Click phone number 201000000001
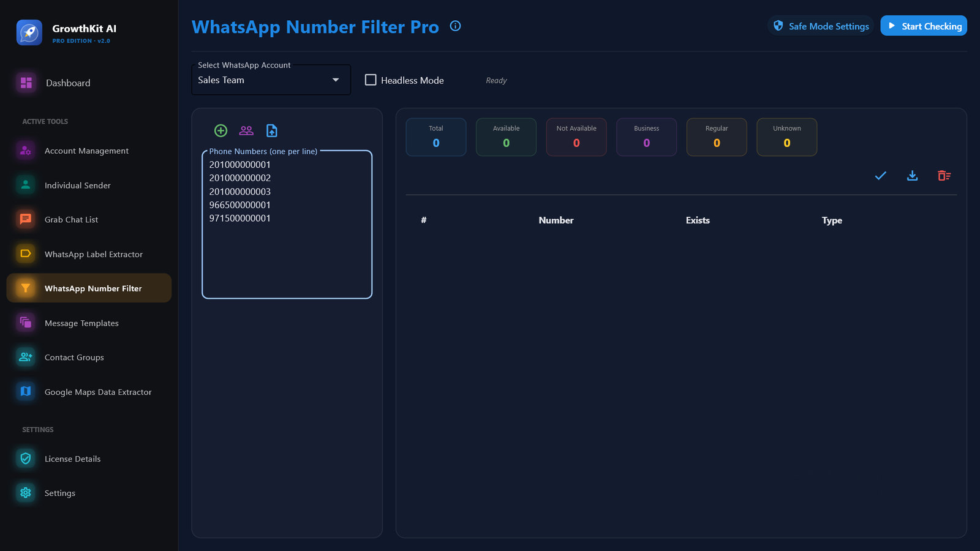 tap(240, 165)
